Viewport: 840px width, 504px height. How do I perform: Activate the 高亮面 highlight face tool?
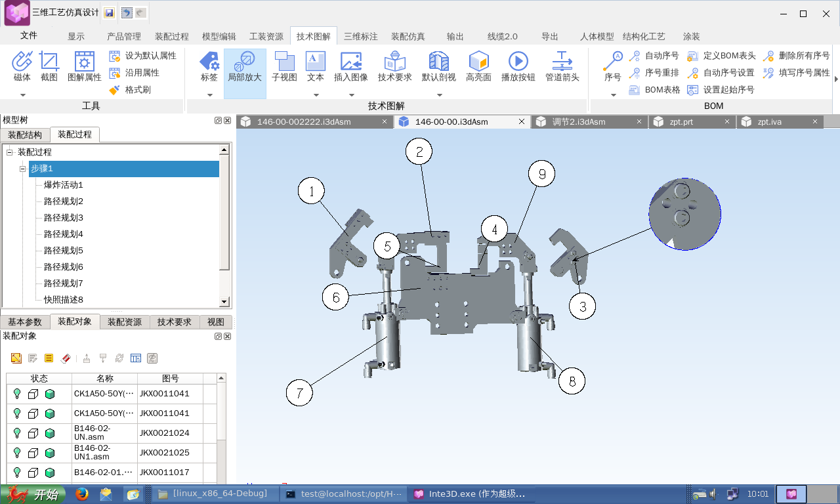[x=478, y=68]
